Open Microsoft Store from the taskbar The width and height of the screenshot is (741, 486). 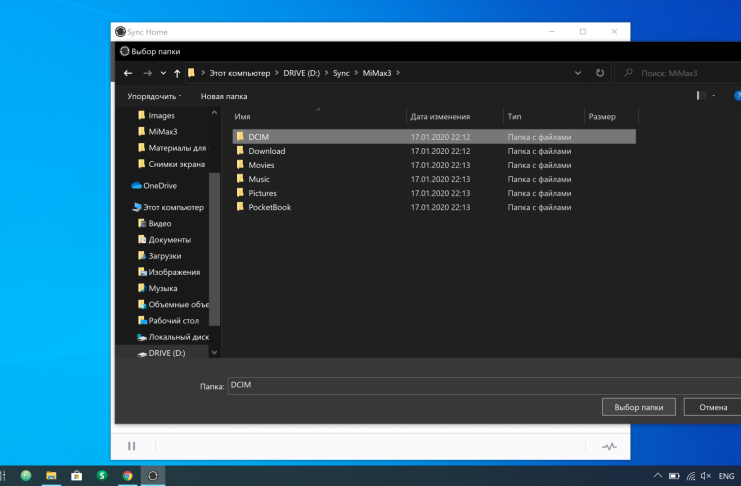pos(77,476)
